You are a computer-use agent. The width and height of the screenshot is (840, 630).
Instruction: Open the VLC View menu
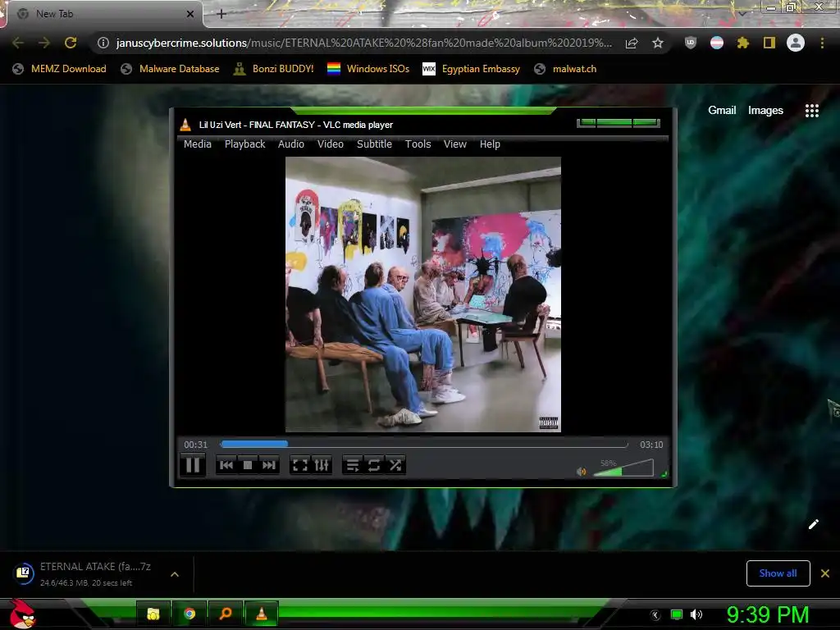tap(454, 144)
